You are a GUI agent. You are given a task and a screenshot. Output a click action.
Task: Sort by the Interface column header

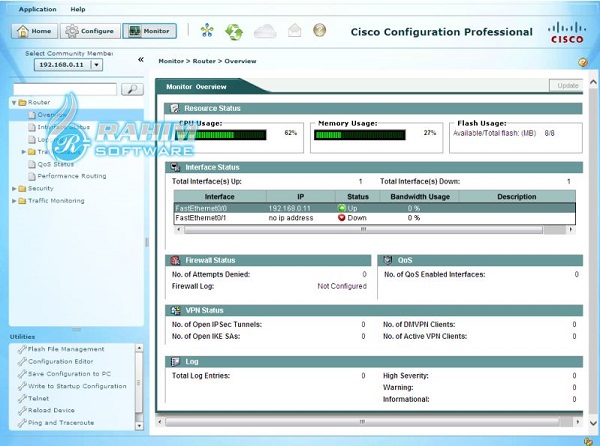pos(220,197)
